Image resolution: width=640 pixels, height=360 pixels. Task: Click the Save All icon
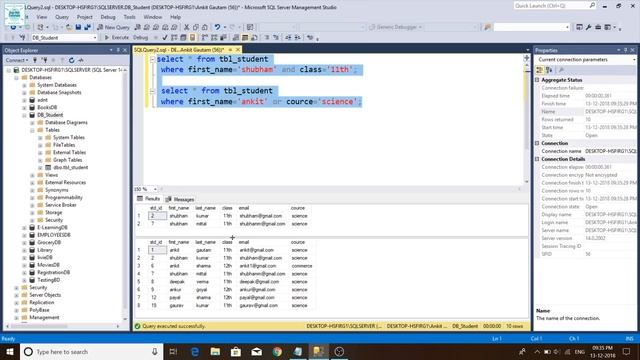coord(87,27)
